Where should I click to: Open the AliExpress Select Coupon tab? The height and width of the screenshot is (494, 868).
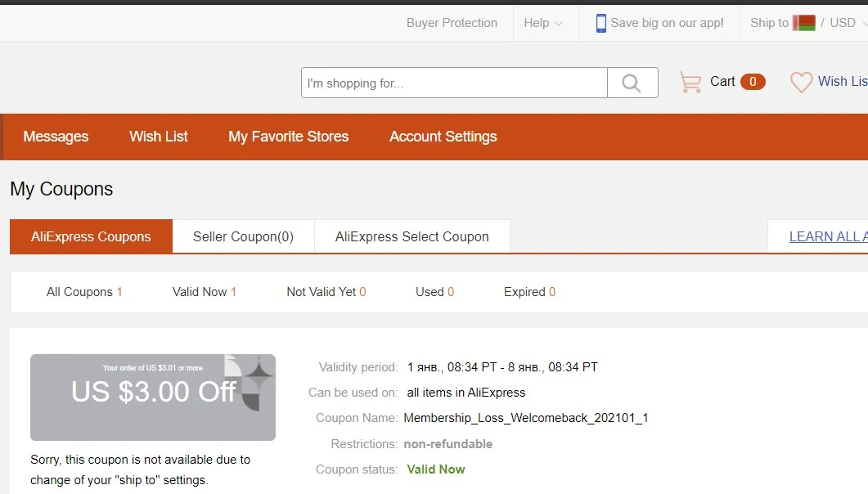click(412, 236)
